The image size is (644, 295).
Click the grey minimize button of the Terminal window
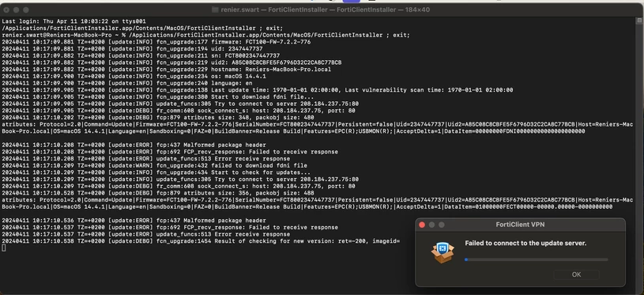pos(17,9)
